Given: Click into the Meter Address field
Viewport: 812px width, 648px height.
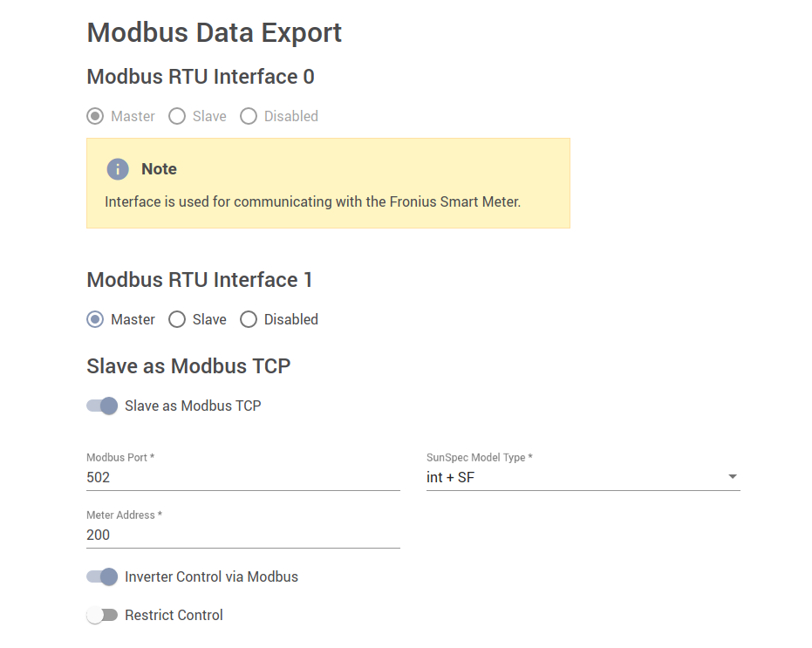Looking at the screenshot, I should click(242, 535).
